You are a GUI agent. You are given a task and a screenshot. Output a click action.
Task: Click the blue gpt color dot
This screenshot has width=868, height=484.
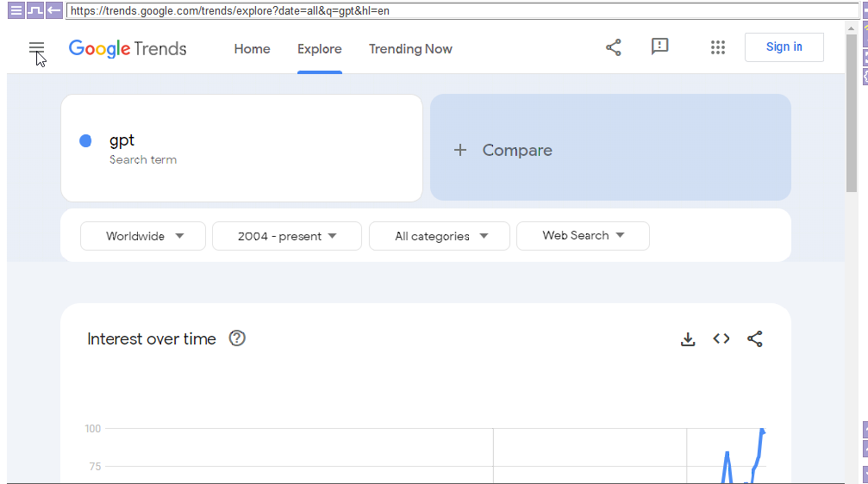click(85, 141)
